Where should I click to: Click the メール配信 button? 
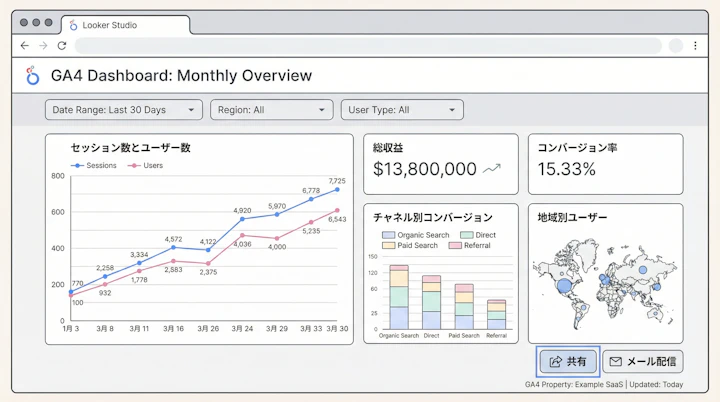click(643, 362)
